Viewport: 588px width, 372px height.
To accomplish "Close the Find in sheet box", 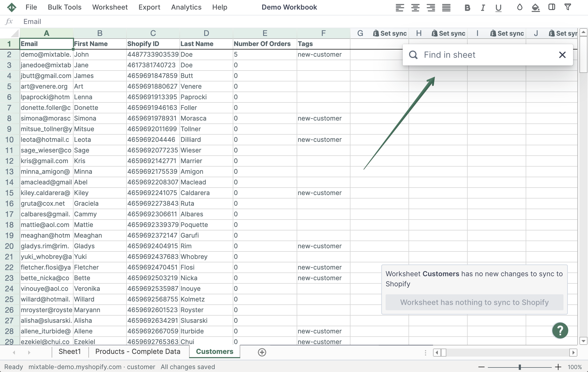I will (x=562, y=55).
